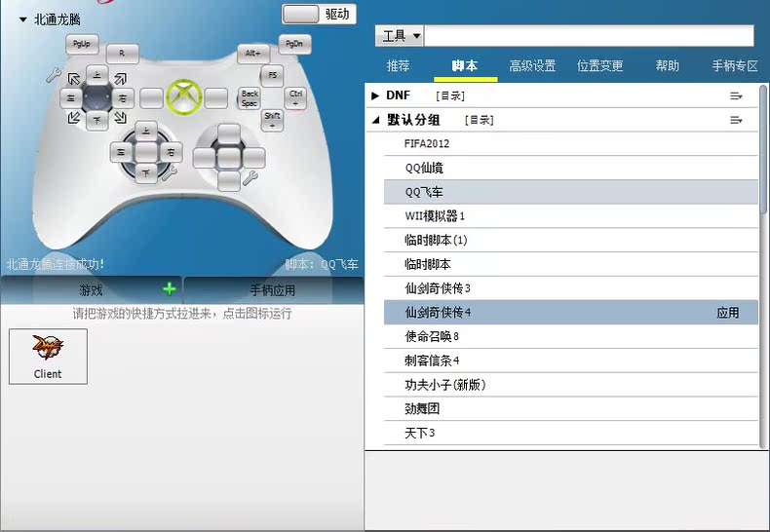The image size is (770, 532).
Task: Open the 手柄专区 tab
Action: point(735,65)
